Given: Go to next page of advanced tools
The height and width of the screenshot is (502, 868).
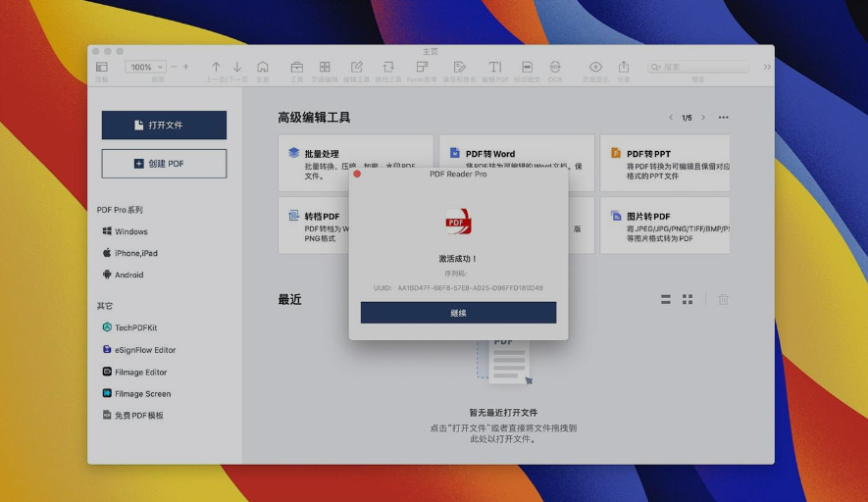Looking at the screenshot, I should click(x=703, y=118).
